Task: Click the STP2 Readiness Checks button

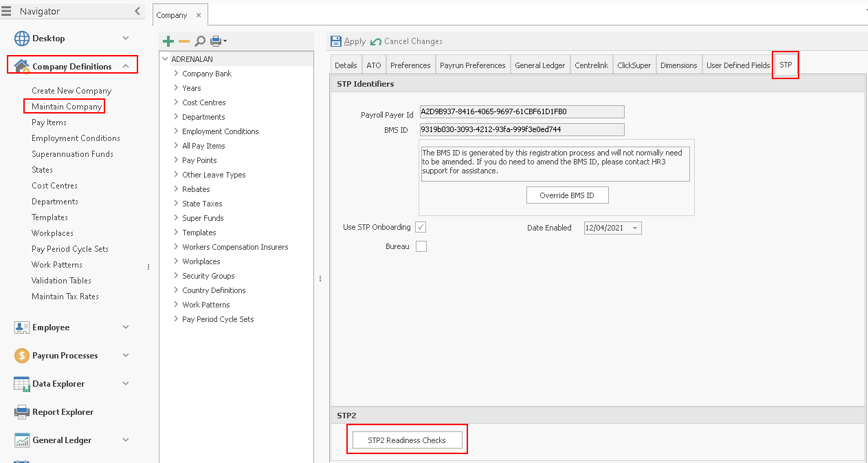Action: point(407,440)
